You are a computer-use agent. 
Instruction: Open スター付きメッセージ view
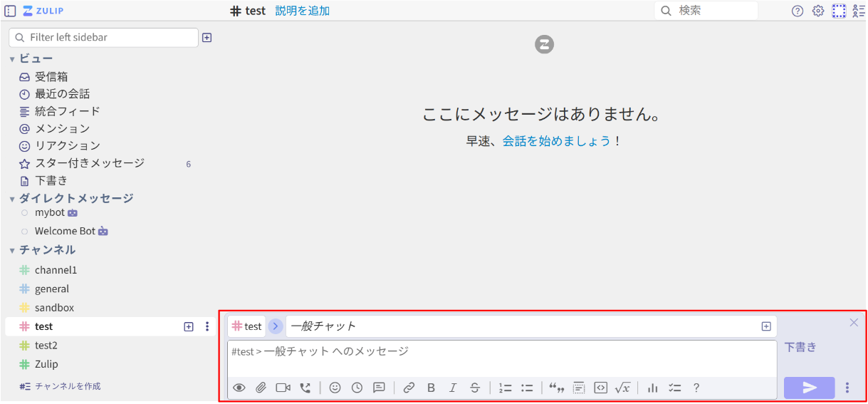90,163
